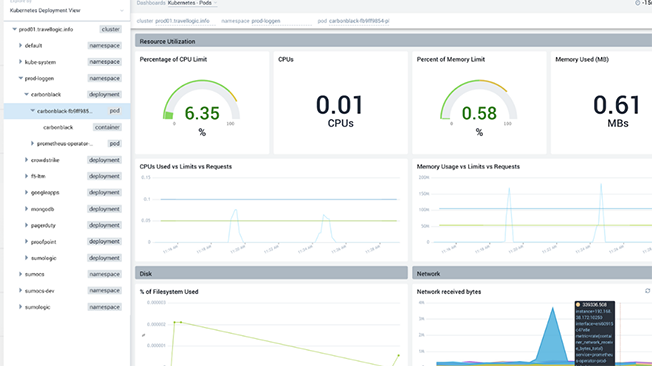This screenshot has width=652, height=366.
Task: Click the Memory Usage vs Limits chart title
Action: click(468, 166)
